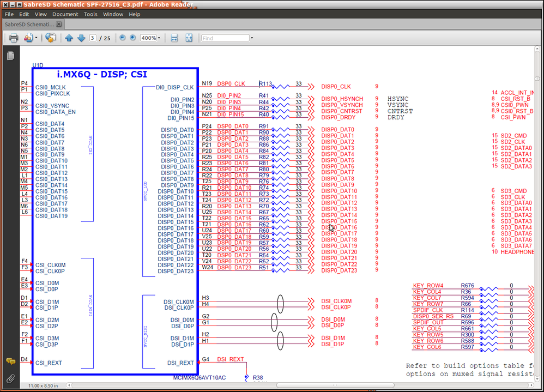Viewport: 544px width, 392px height.
Task: Click the R38 resistor label
Action: tap(258, 377)
